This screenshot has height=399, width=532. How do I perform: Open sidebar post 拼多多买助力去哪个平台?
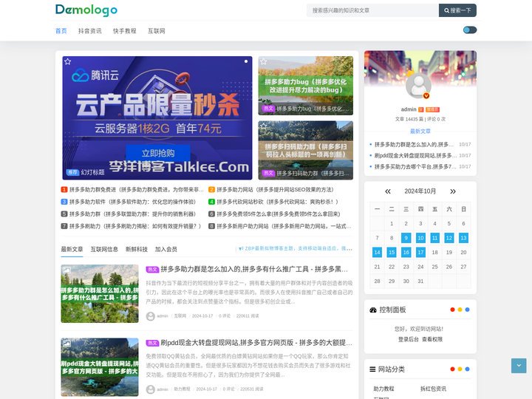click(x=415, y=167)
